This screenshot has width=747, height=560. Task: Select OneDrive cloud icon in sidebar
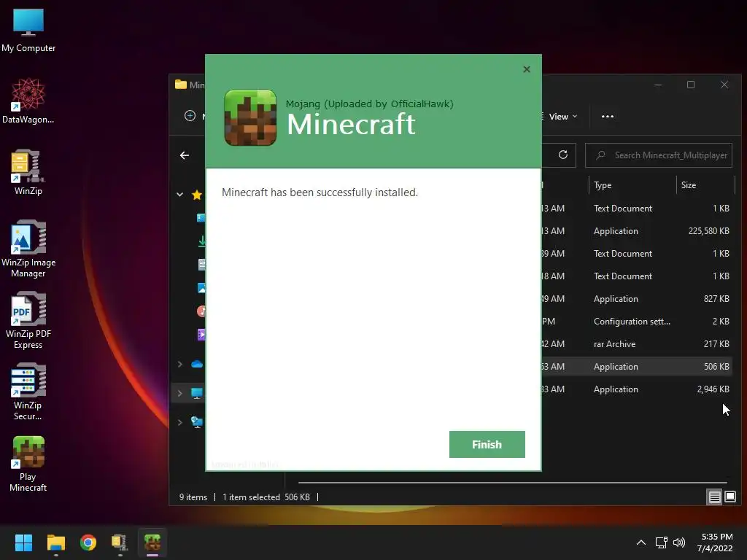pyautogui.click(x=197, y=365)
